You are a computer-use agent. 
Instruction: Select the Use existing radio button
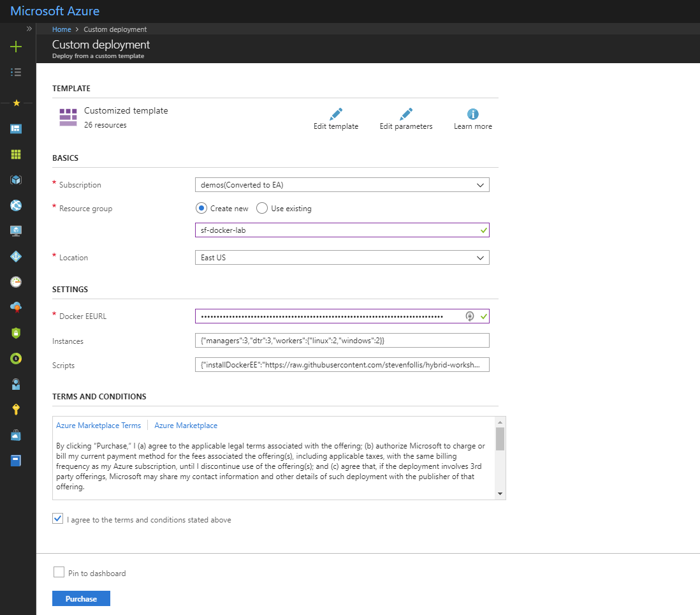pyautogui.click(x=262, y=208)
